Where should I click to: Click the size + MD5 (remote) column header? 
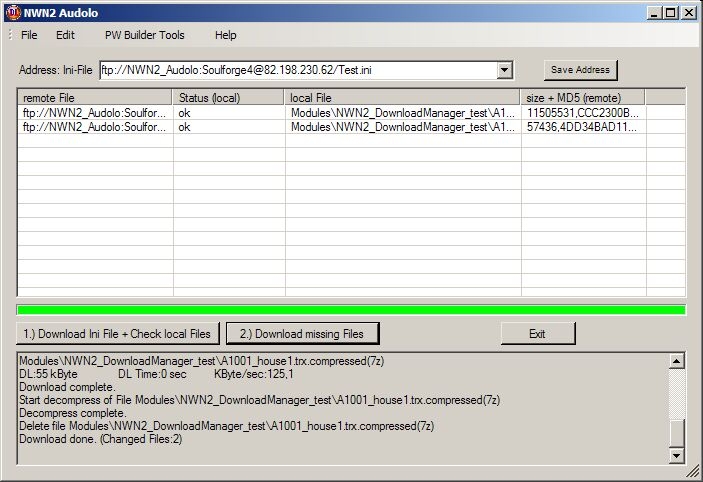(x=583, y=98)
